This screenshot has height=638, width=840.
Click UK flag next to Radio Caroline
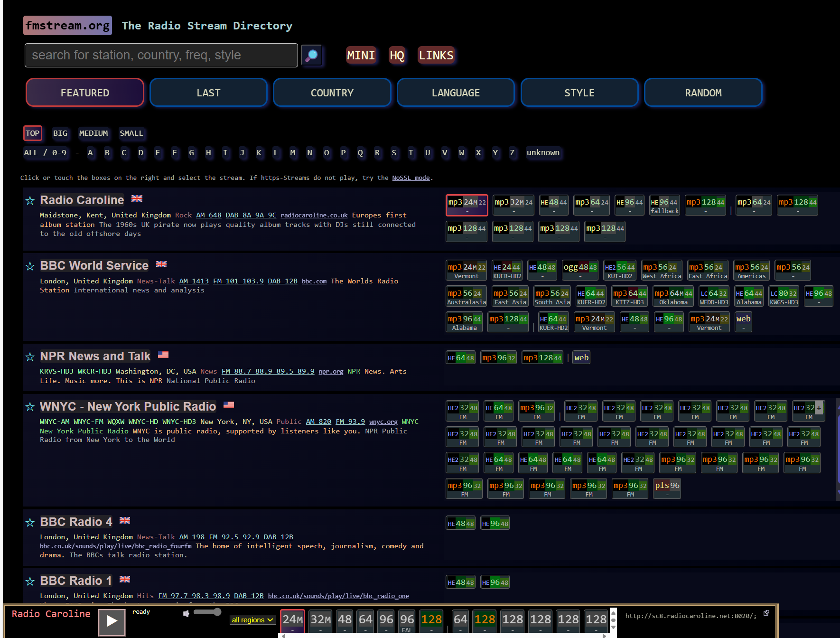click(x=137, y=199)
